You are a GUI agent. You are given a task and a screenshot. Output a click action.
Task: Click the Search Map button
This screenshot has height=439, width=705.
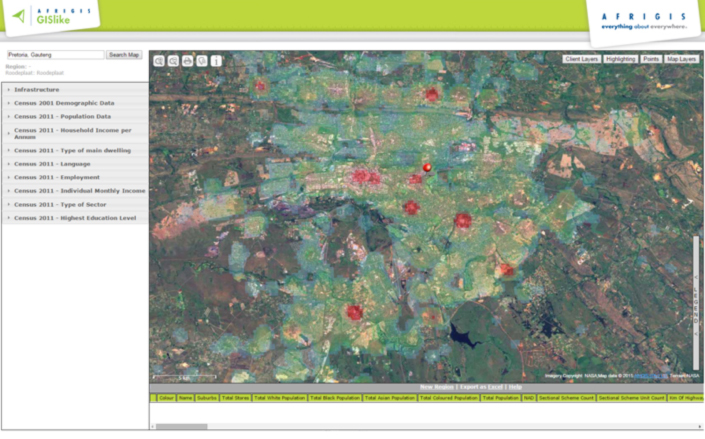tap(124, 54)
